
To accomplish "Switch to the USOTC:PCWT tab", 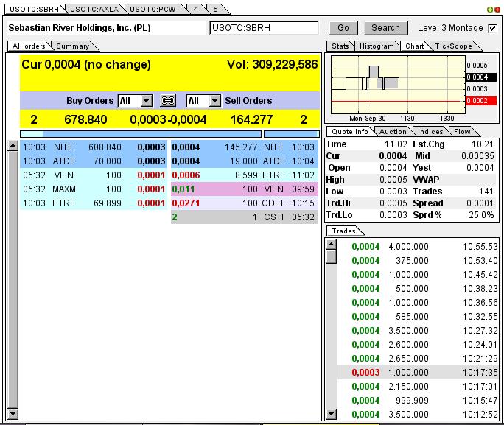I will coord(155,9).
